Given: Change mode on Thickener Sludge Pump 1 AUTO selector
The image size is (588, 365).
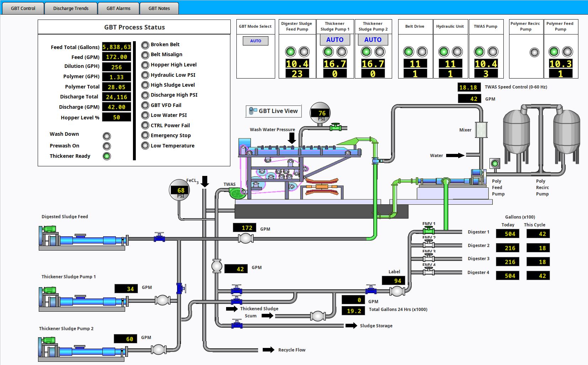Looking at the screenshot, I should tap(335, 40).
